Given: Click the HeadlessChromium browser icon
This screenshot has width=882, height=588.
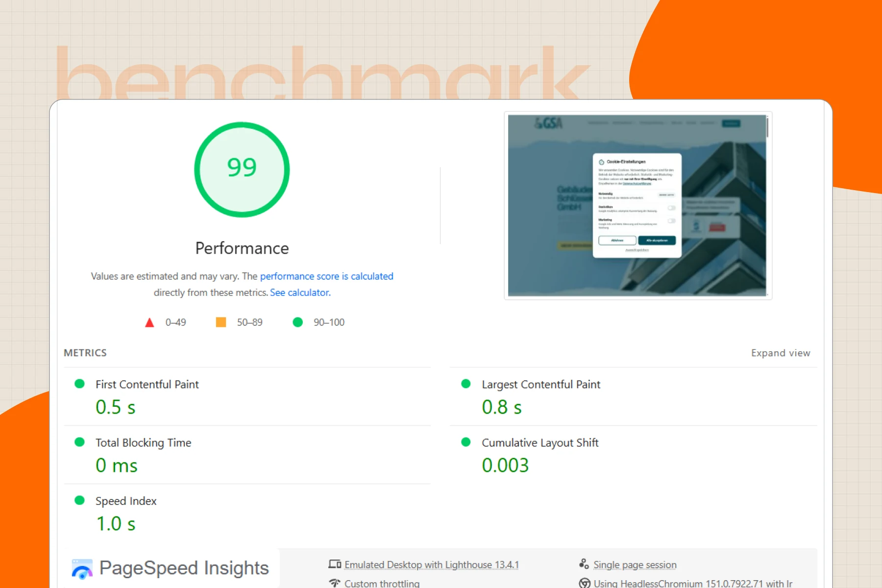Looking at the screenshot, I should point(585,583).
